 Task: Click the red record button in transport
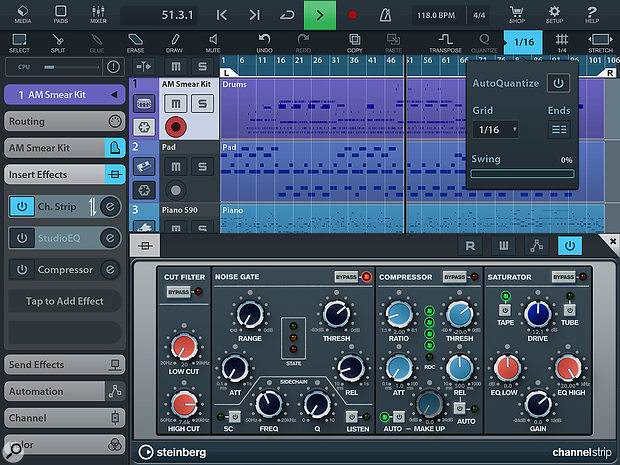(353, 15)
